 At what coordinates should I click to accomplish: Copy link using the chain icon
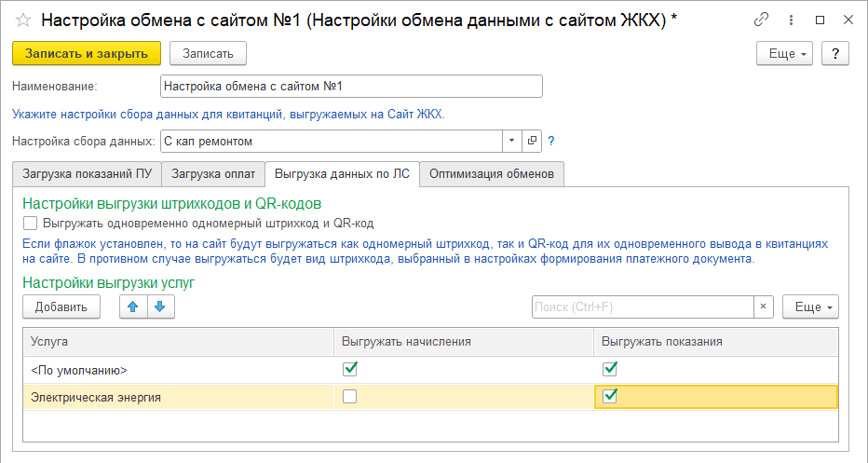tap(762, 20)
